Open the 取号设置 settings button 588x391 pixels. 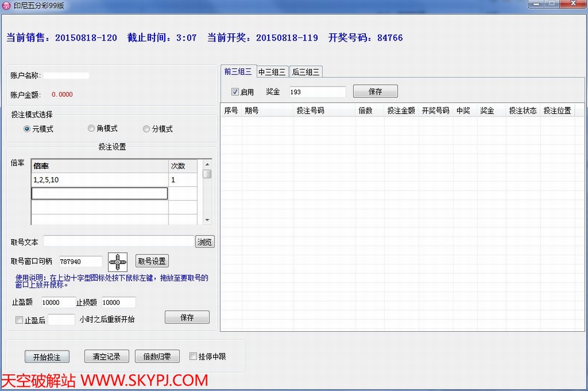pos(152,261)
